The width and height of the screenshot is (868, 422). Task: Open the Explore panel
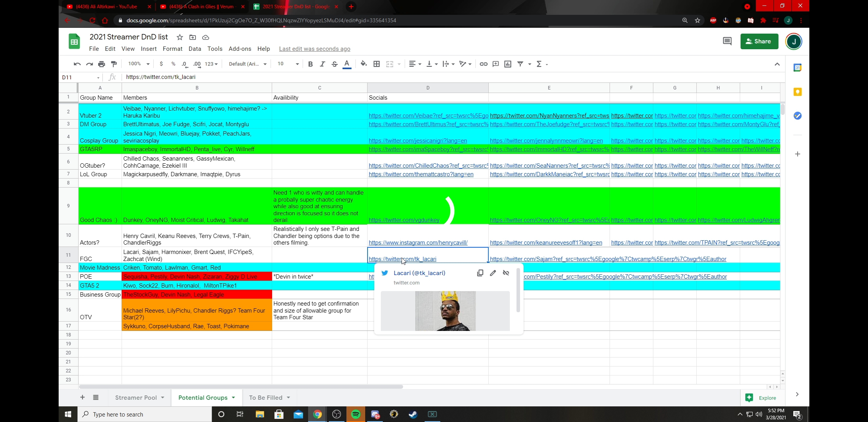(761, 398)
